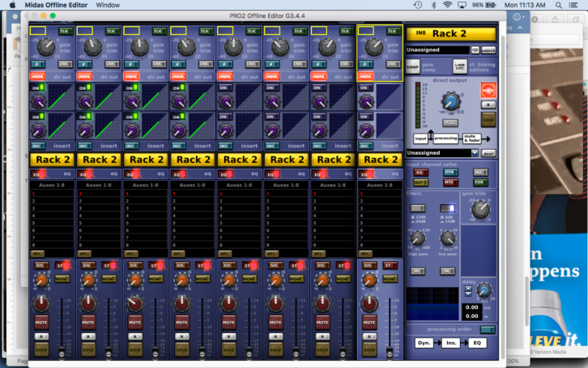588x368 pixels.
Task: Toggle dir out MUTE on first channel strip
Action: coord(37,77)
